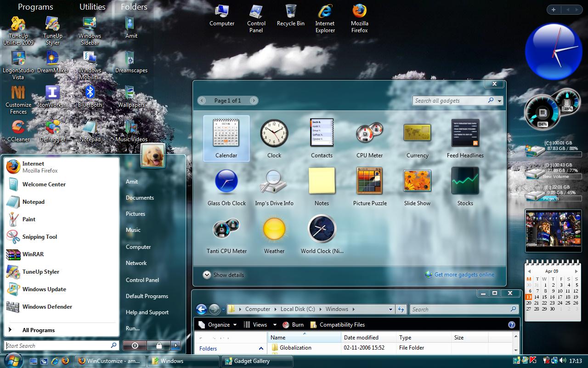Collapse the Folders pane chevron
Viewport: 588px width, 368px height.
[x=261, y=349]
